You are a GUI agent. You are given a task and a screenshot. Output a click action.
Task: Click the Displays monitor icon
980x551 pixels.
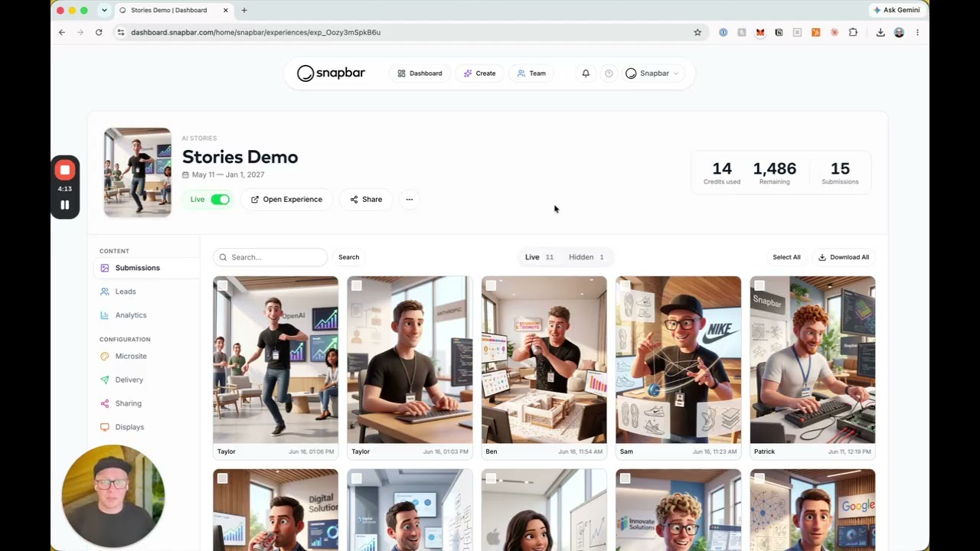pyautogui.click(x=105, y=427)
